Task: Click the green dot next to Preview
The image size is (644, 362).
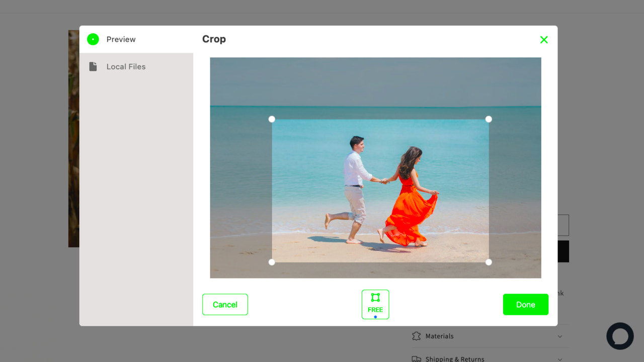Action: (x=93, y=39)
